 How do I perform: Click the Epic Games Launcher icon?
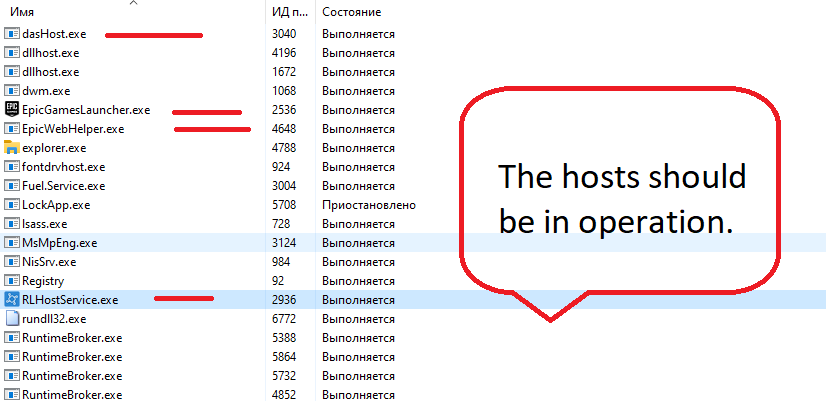pos(12,110)
